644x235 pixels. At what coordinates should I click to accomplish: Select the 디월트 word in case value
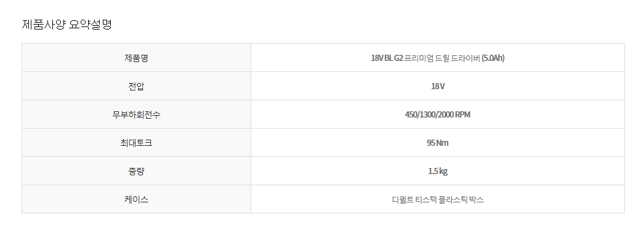pos(403,200)
